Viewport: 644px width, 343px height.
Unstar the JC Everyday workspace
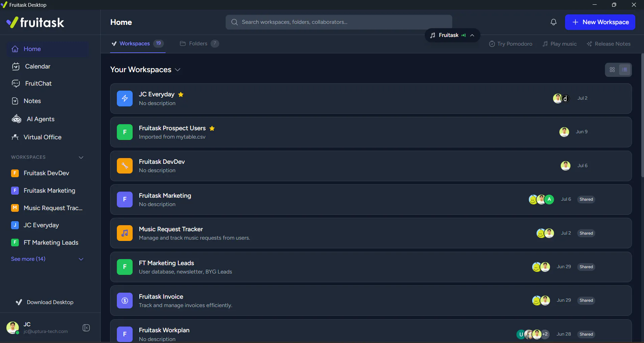point(181,94)
